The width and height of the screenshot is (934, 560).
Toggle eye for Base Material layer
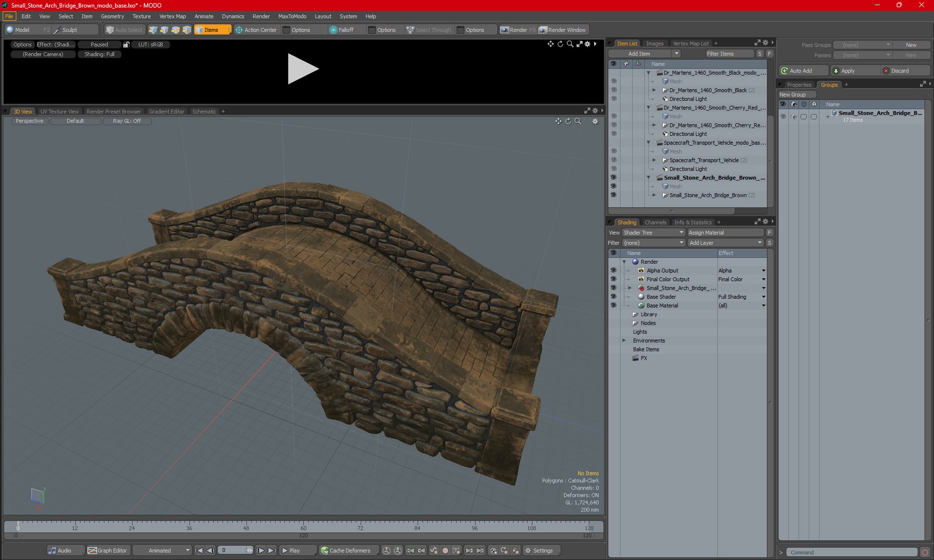pyautogui.click(x=613, y=305)
